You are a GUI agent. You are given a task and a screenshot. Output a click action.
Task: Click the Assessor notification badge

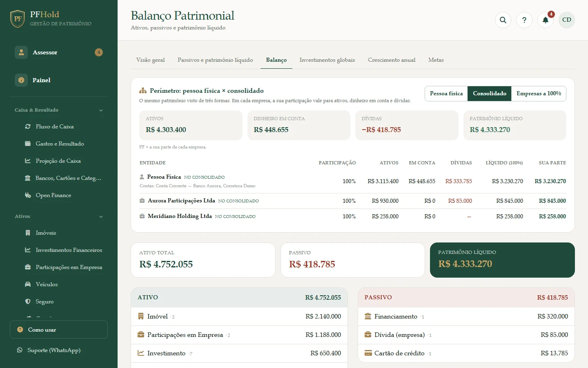99,52
